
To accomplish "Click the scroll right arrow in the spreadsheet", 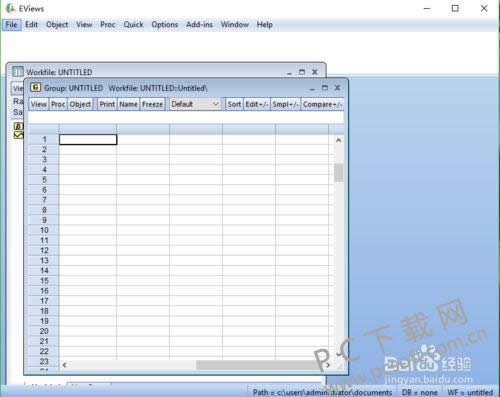I will click(x=328, y=365).
